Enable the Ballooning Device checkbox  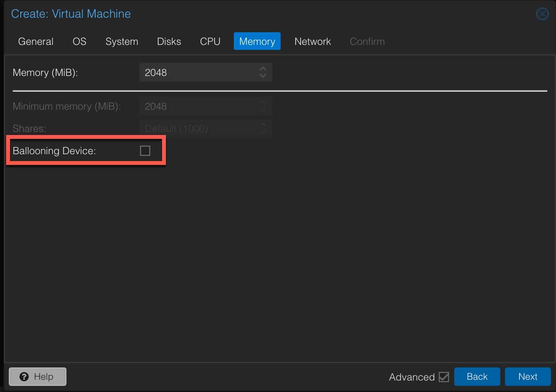click(145, 151)
